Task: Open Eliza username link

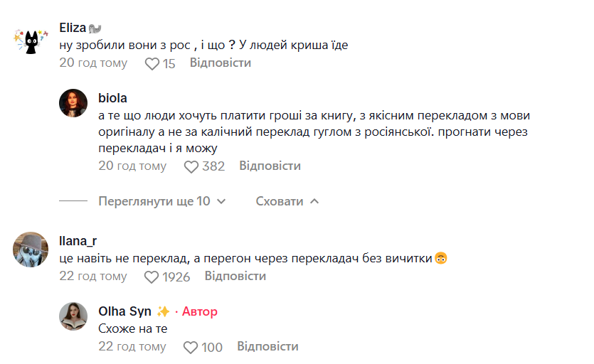Action: (73, 28)
